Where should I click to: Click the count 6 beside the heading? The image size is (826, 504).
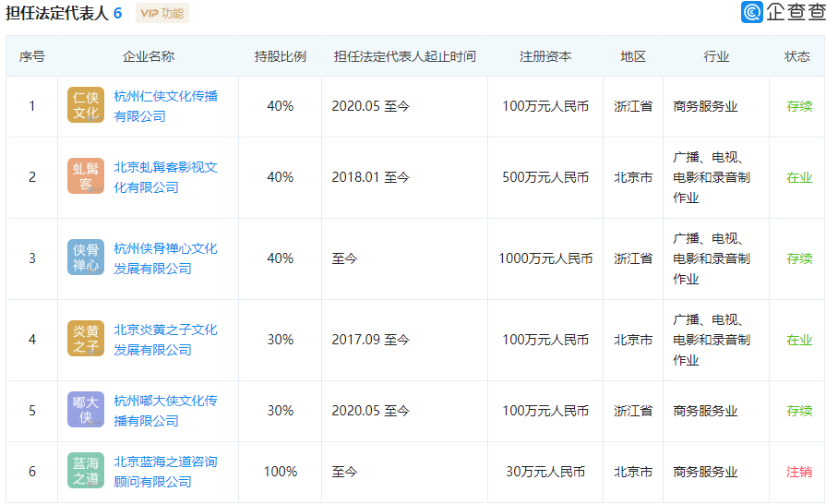point(117,13)
